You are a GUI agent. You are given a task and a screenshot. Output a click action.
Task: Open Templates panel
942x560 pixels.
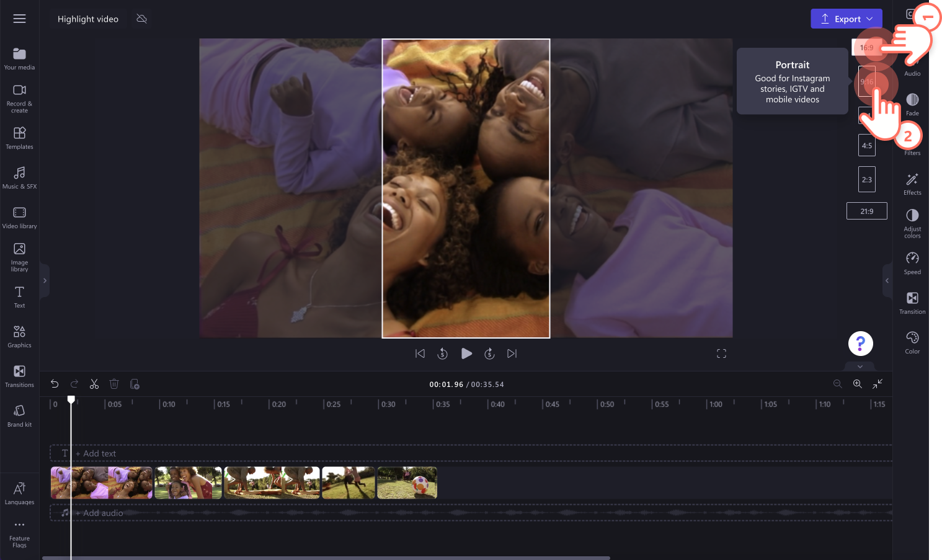(x=19, y=138)
